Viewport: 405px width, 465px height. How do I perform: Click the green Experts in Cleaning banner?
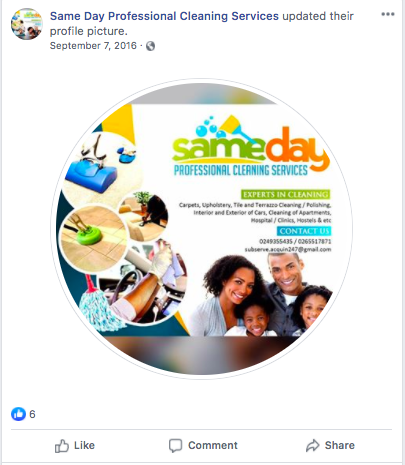click(x=285, y=194)
